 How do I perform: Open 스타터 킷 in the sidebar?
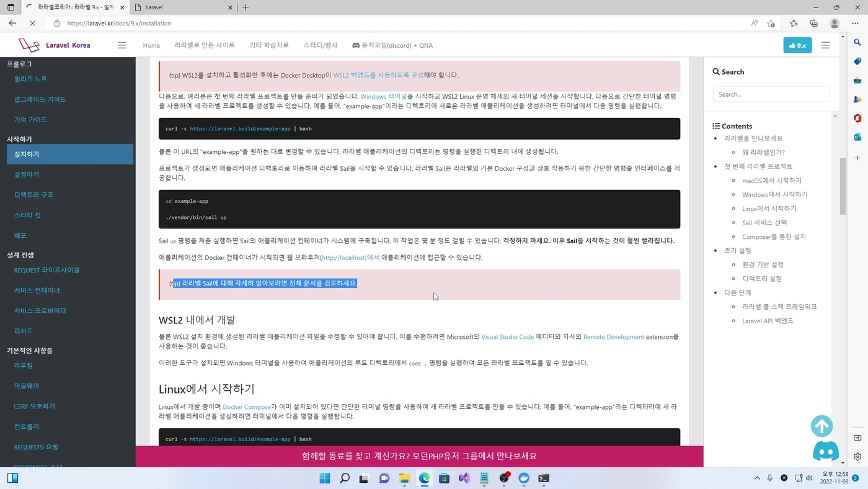pos(27,215)
